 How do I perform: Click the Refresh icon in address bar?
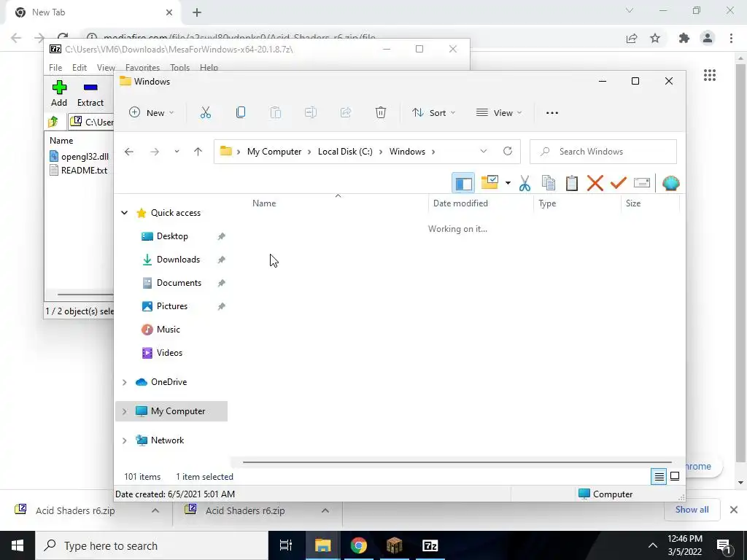pyautogui.click(x=508, y=152)
